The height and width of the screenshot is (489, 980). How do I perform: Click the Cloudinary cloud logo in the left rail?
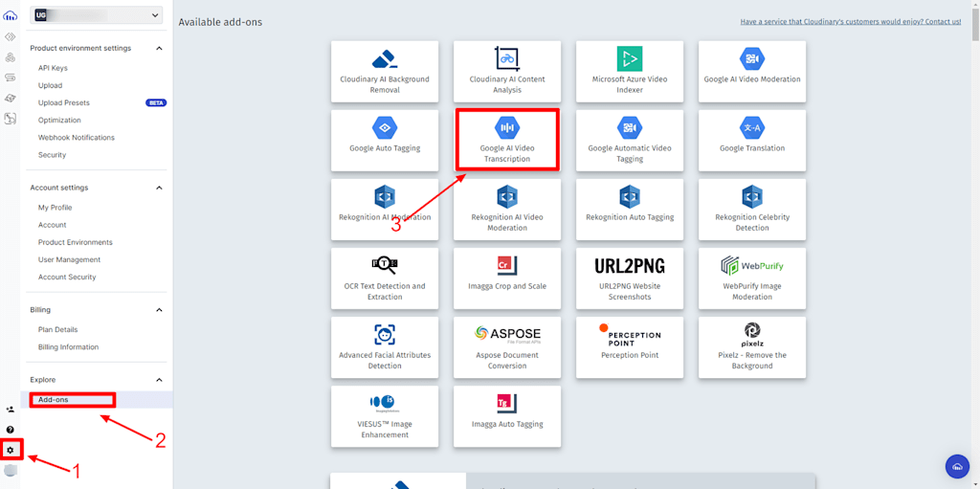pos(10,15)
